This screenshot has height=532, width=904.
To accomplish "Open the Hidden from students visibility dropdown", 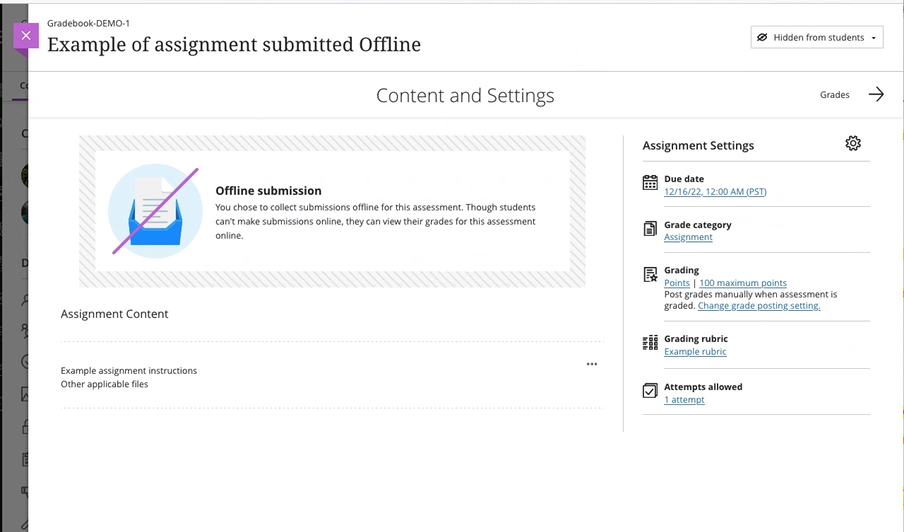I will pos(816,38).
